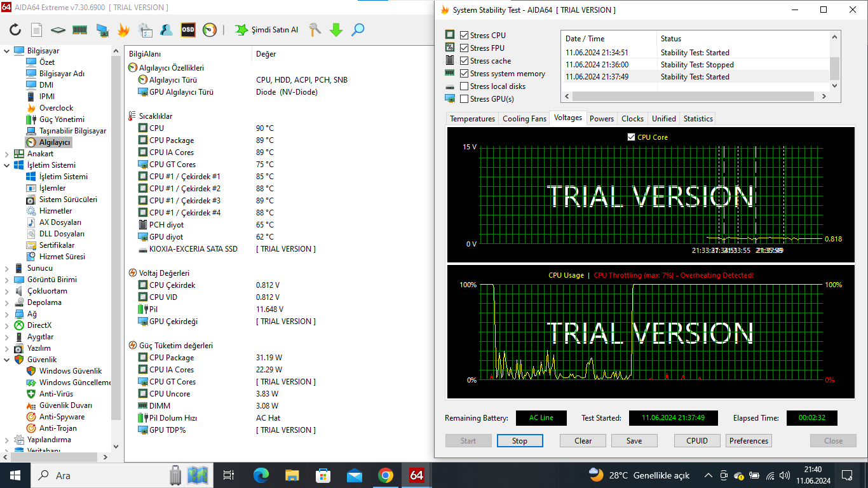Open File Explorer from the taskbar
This screenshot has width=868, height=488.
tap(292, 475)
